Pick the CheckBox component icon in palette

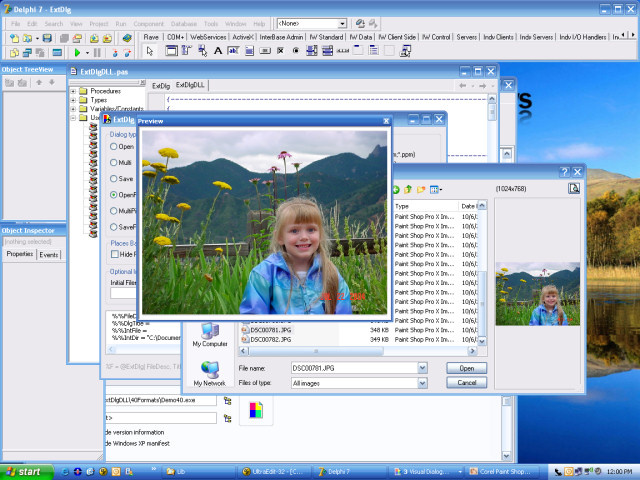pyautogui.click(x=280, y=51)
